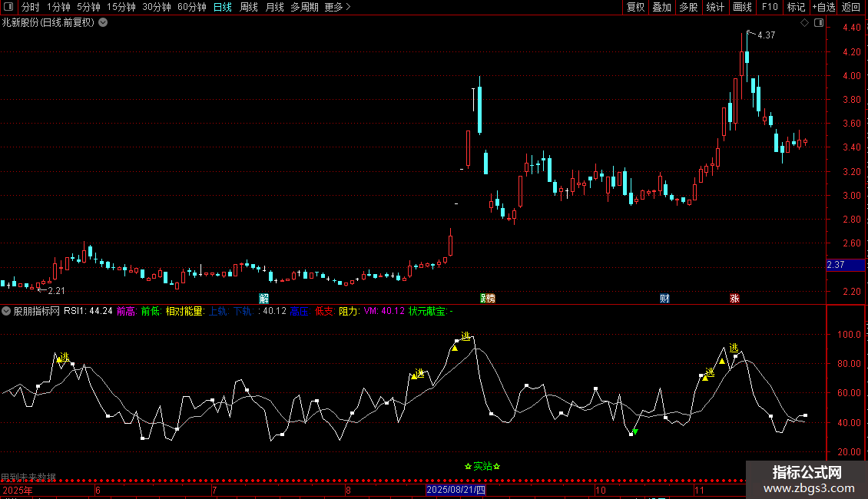Click month 8 on the time axis
The height and width of the screenshot is (499, 868).
(348, 490)
